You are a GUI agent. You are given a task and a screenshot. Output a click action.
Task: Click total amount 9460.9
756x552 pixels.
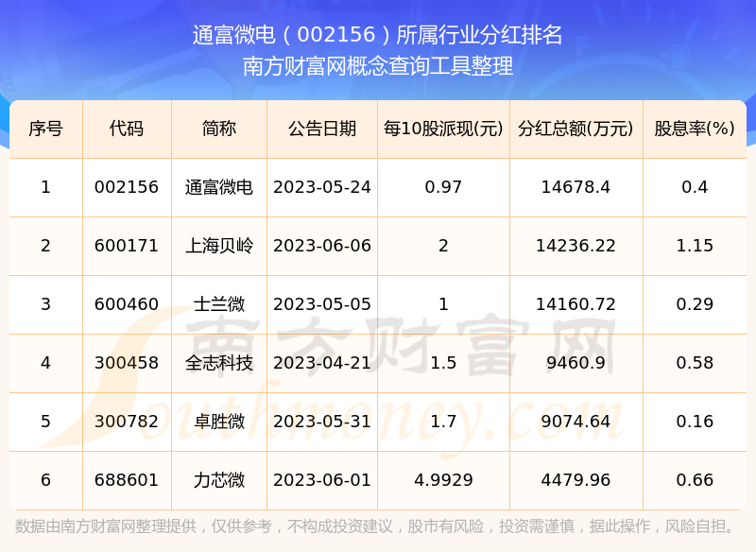coord(576,363)
